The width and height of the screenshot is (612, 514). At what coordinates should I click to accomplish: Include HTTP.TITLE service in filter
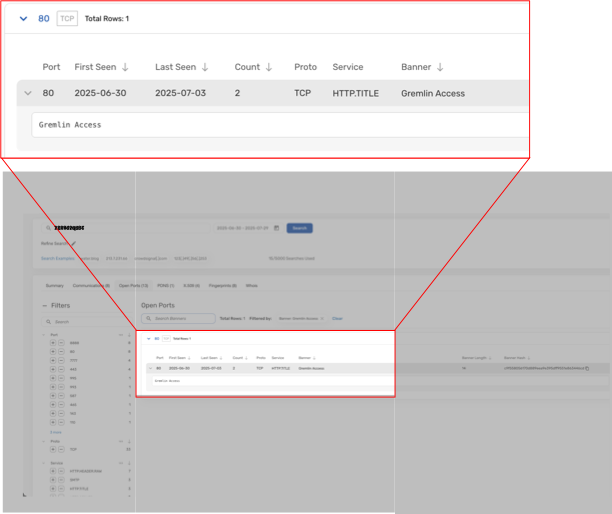coord(53,489)
